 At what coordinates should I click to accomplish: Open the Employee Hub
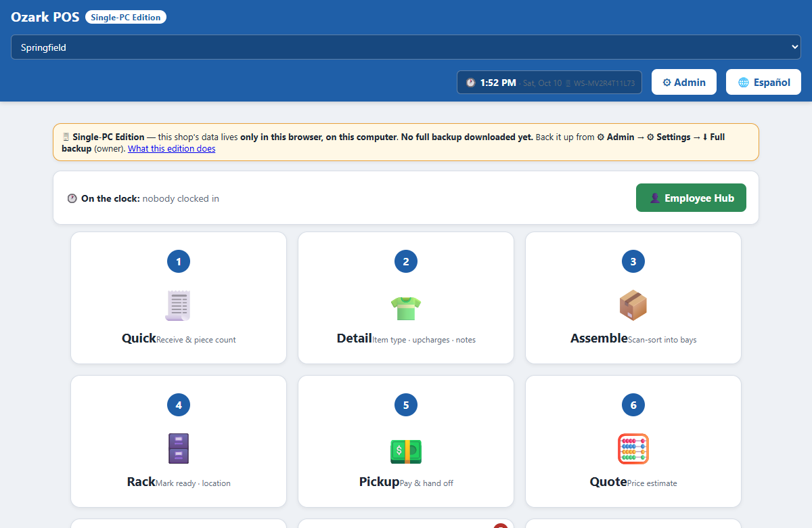[x=691, y=198]
